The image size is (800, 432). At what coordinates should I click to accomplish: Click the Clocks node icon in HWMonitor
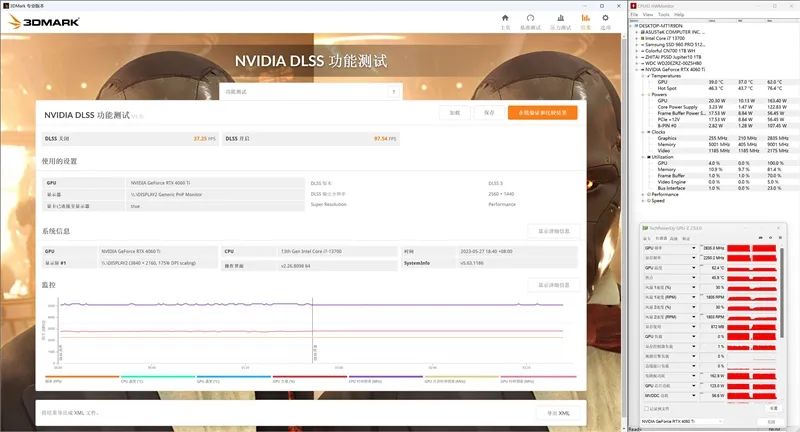(648, 132)
